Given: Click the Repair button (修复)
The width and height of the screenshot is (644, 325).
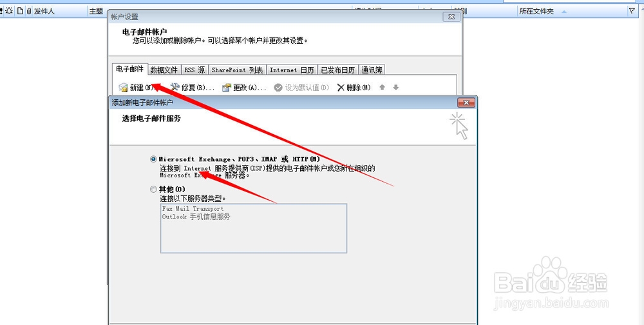Looking at the screenshot, I should coord(192,88).
